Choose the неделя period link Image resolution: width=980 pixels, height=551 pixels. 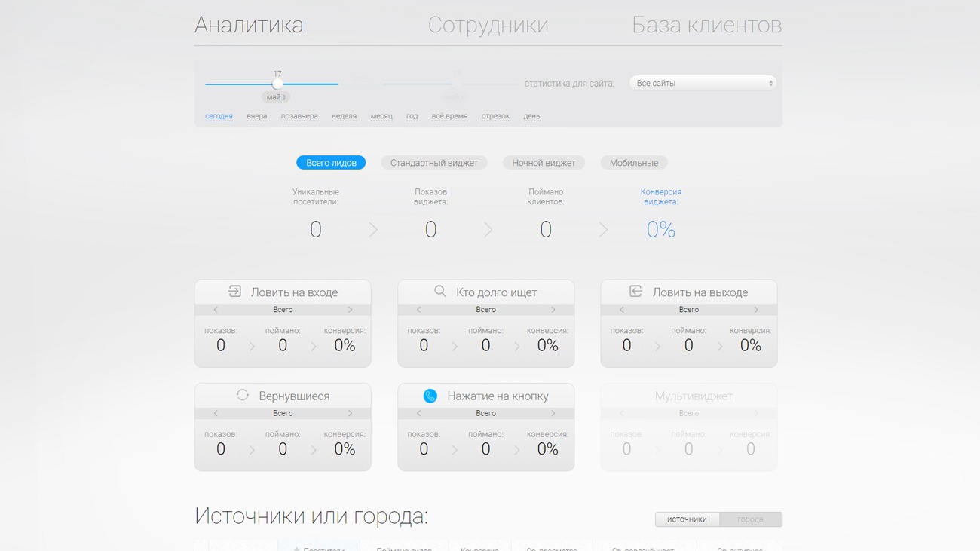(344, 116)
